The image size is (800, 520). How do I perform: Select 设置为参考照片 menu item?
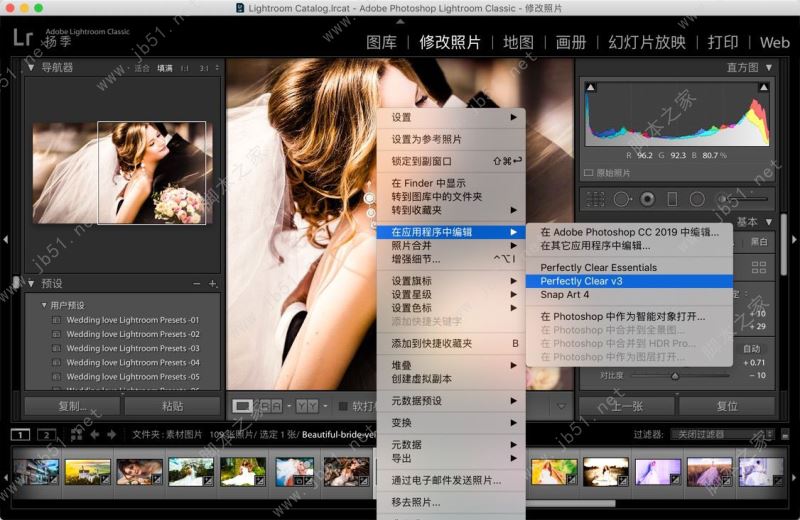coord(451,139)
